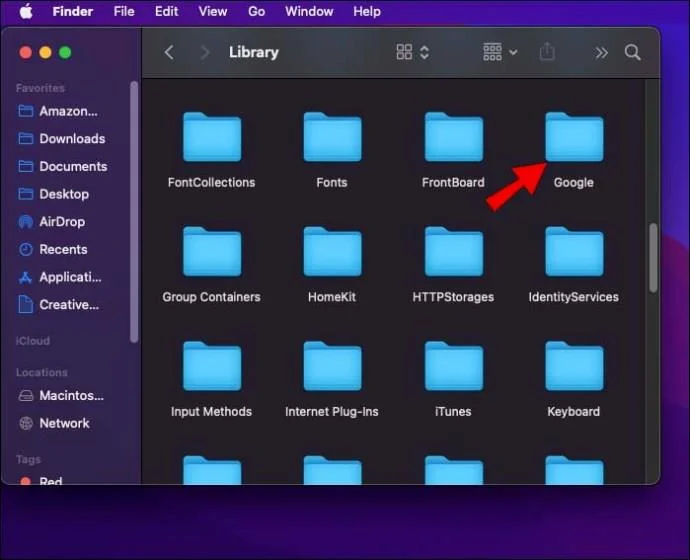The width and height of the screenshot is (690, 560).
Task: Click the sidebar vertical scrollbar
Action: [x=134, y=212]
